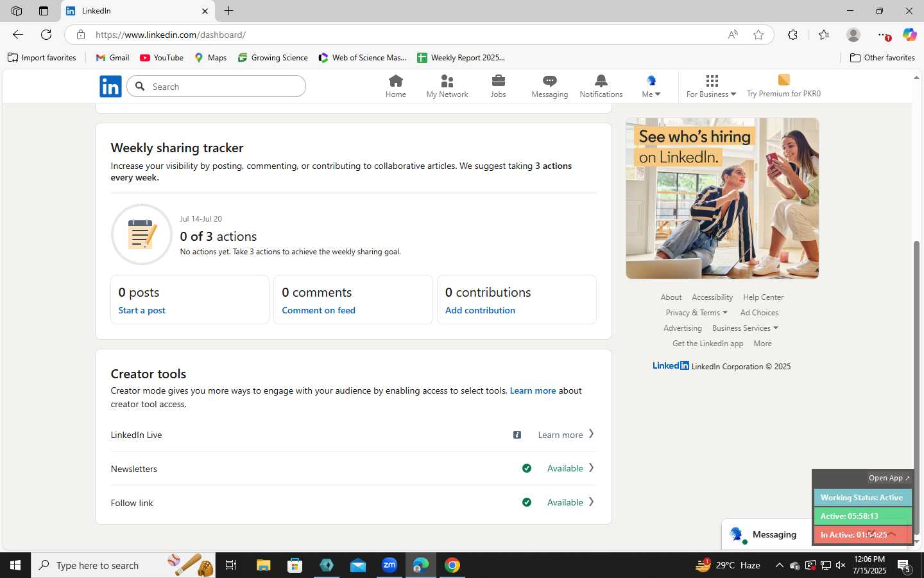Click the weekly sharing notepad icon

[x=142, y=234]
